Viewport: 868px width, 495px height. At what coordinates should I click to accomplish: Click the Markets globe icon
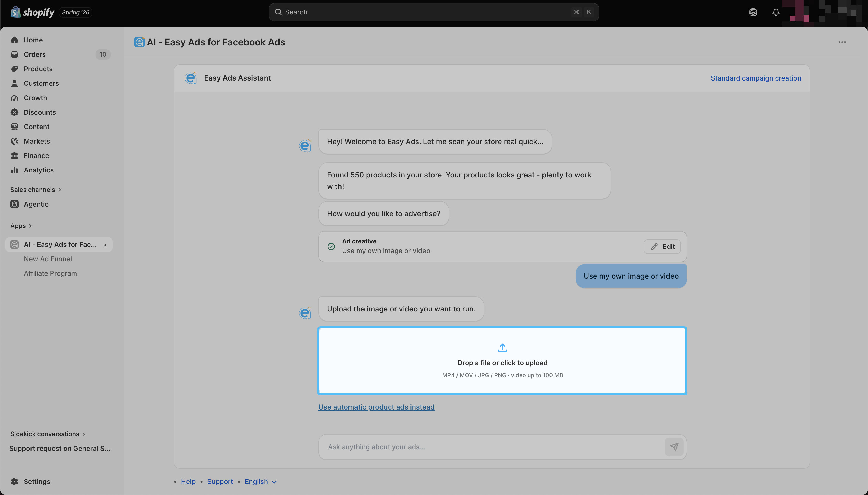[14, 141]
